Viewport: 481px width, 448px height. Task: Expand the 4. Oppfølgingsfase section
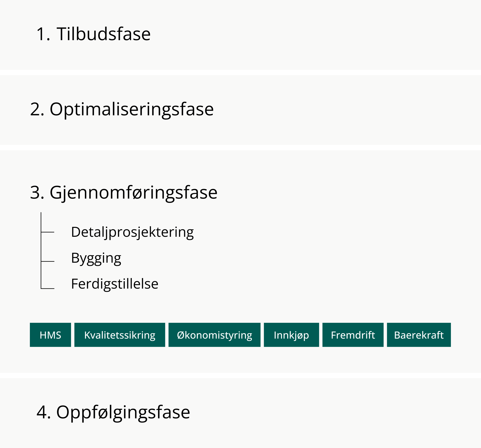(x=123, y=412)
